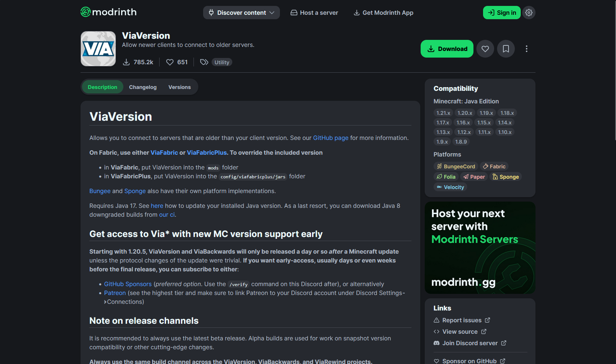The height and width of the screenshot is (364, 616).
Task: Open the GitHub Sponsors link
Action: (x=128, y=284)
